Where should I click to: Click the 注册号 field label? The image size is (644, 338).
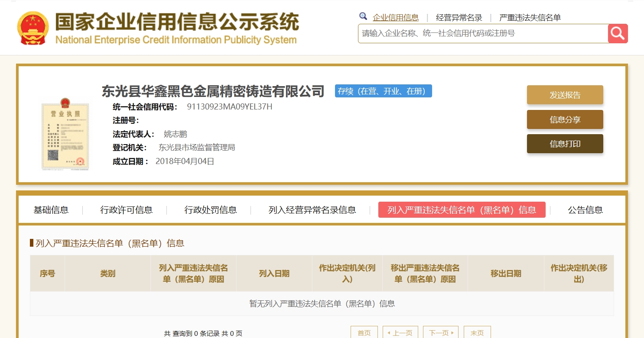(x=126, y=120)
